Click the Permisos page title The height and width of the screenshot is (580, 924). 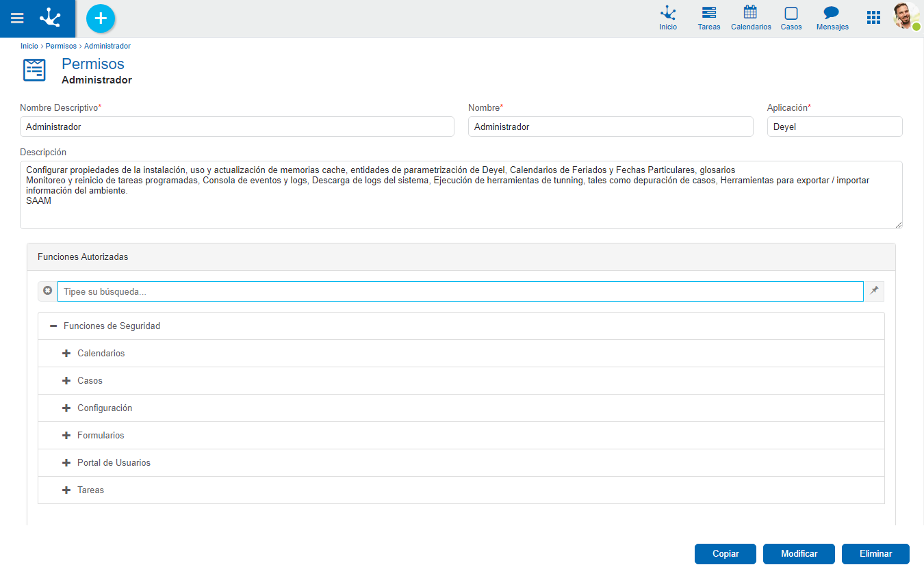click(93, 64)
